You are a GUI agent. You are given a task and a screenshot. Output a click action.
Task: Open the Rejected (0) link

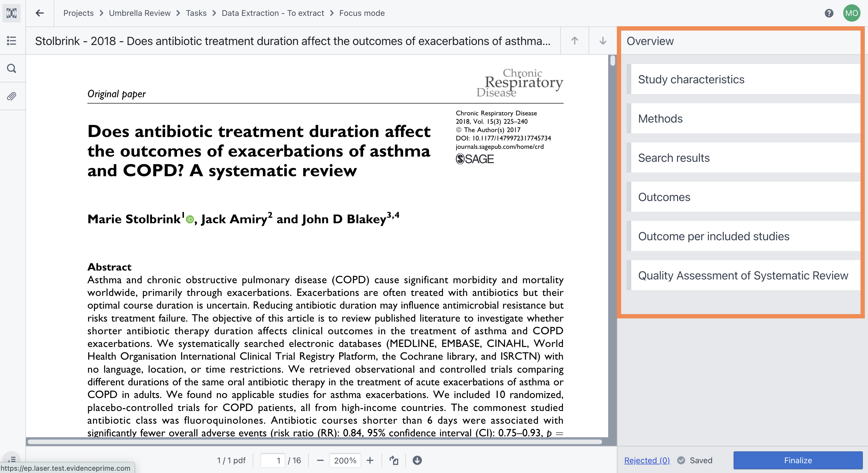(x=647, y=460)
